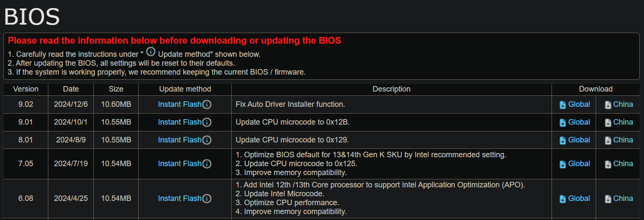This screenshot has width=644, height=220.
Task: Click Global download icon for version 7.05
Action: [563, 164]
